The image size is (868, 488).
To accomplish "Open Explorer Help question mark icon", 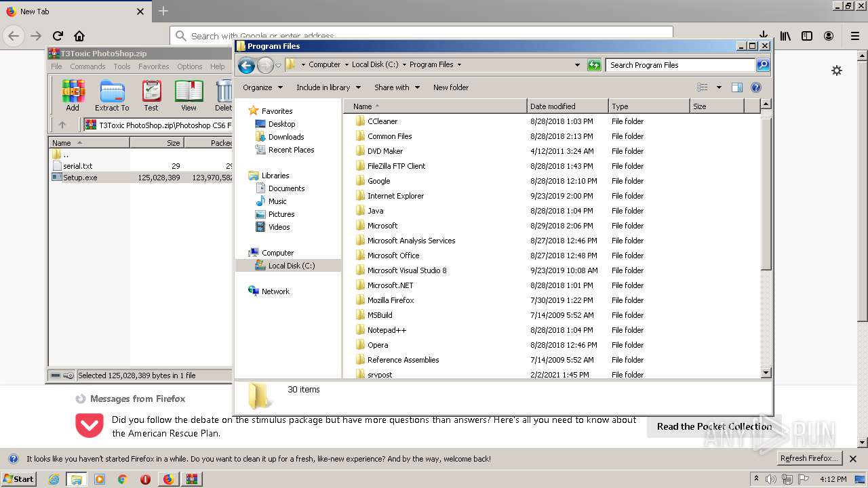I will 756,87.
